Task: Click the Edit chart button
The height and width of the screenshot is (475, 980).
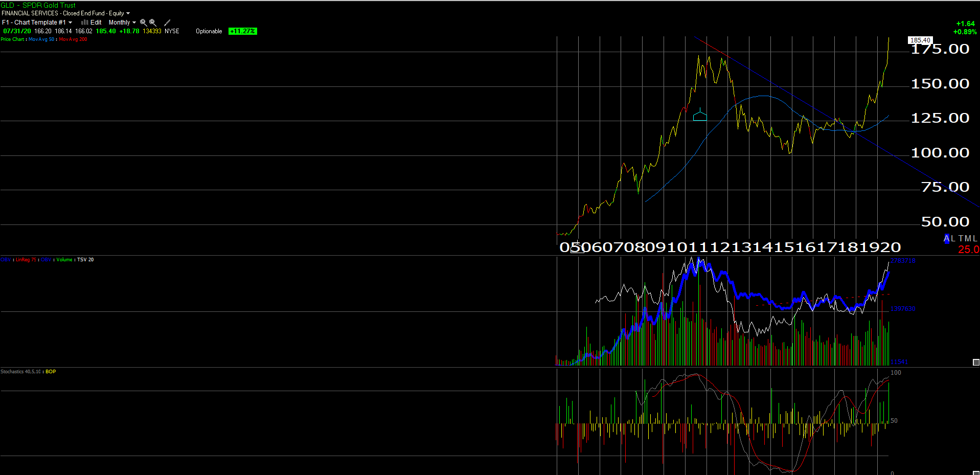Action: 96,22
